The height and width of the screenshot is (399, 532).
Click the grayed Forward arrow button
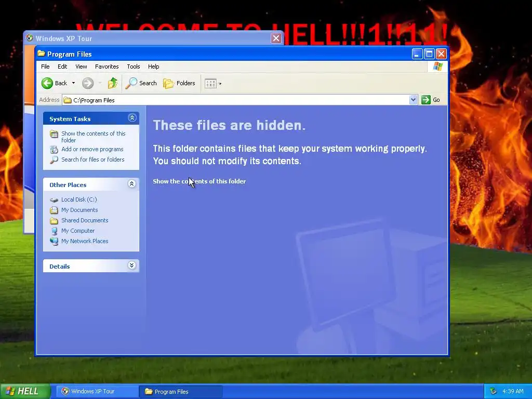(88, 83)
